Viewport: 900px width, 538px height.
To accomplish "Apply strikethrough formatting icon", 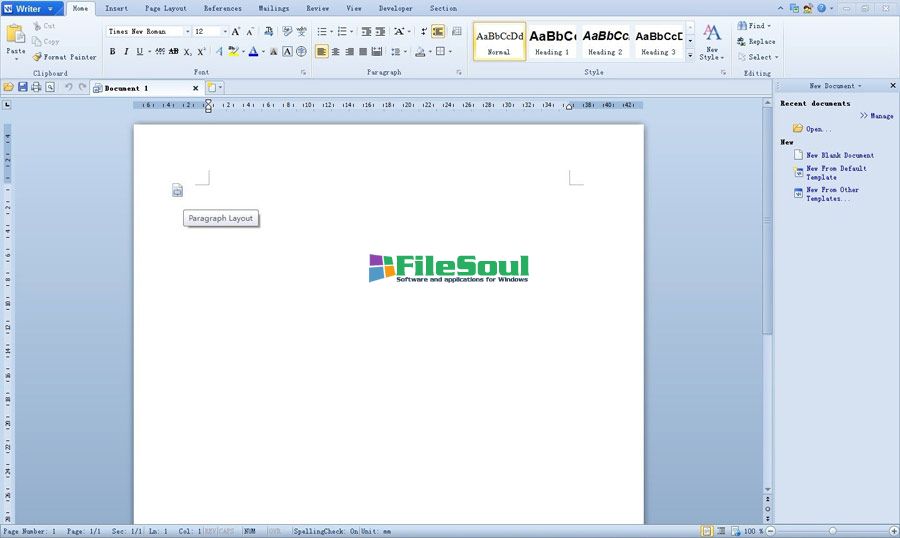I will click(x=174, y=51).
